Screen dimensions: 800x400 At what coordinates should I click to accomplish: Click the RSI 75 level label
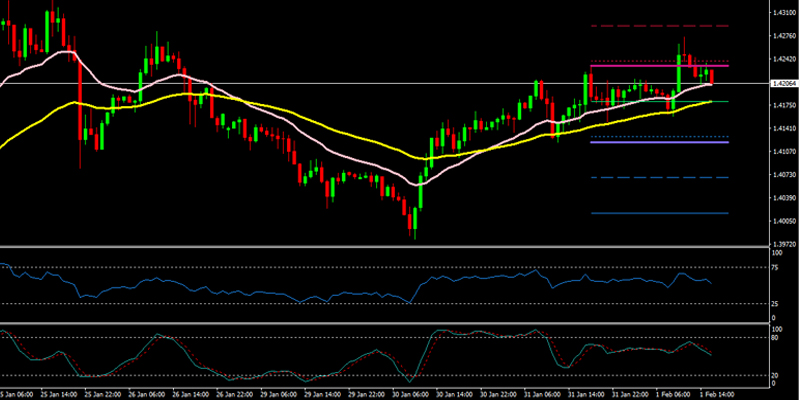click(776, 267)
